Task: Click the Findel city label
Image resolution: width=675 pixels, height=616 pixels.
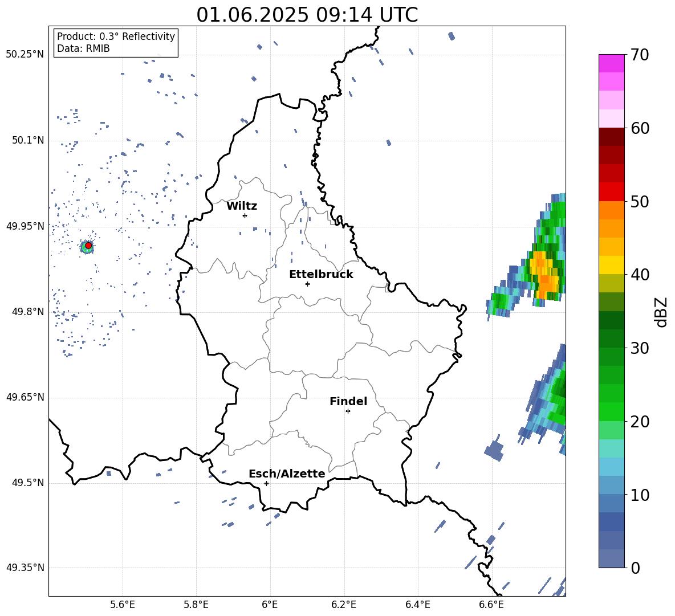Action: click(x=348, y=401)
